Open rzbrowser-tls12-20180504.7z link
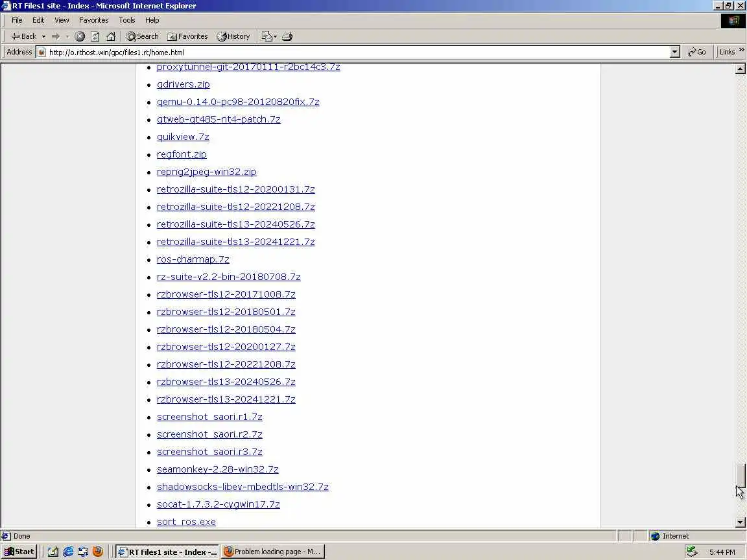This screenshot has height=560, width=747. (226, 329)
